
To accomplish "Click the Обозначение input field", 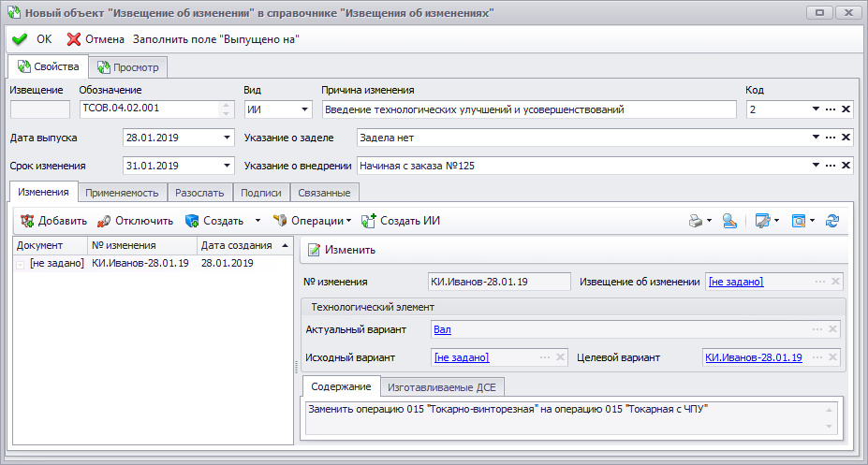I will tap(151, 109).
